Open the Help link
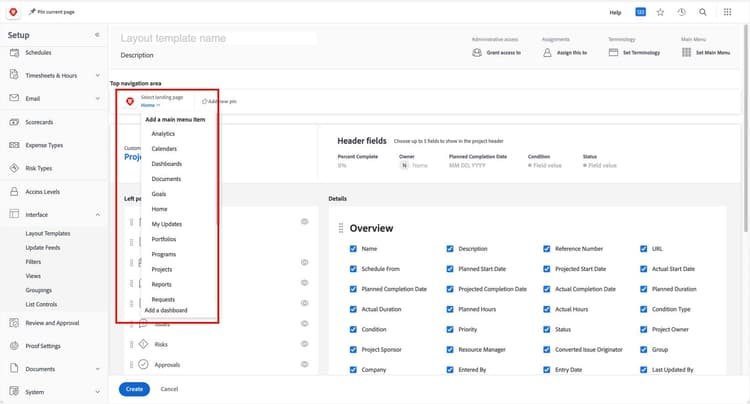The image size is (750, 404). pyautogui.click(x=615, y=12)
